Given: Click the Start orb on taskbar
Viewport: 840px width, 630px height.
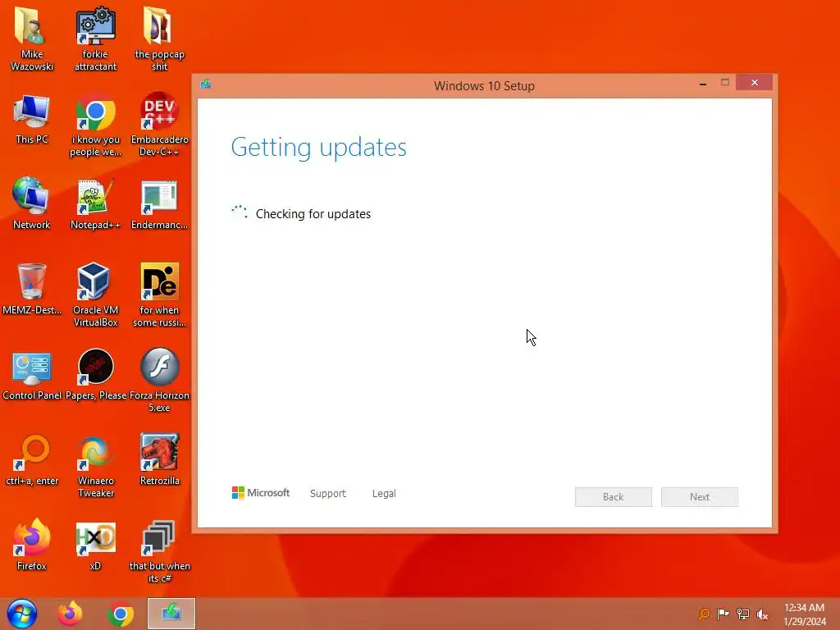Looking at the screenshot, I should pyautogui.click(x=22, y=614).
